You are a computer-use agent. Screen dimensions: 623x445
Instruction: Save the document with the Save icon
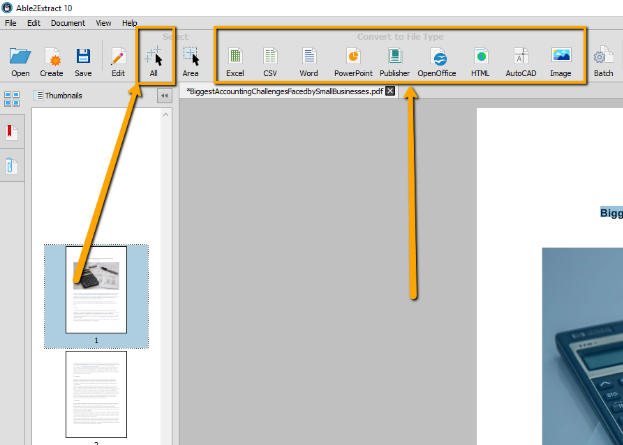[83, 62]
